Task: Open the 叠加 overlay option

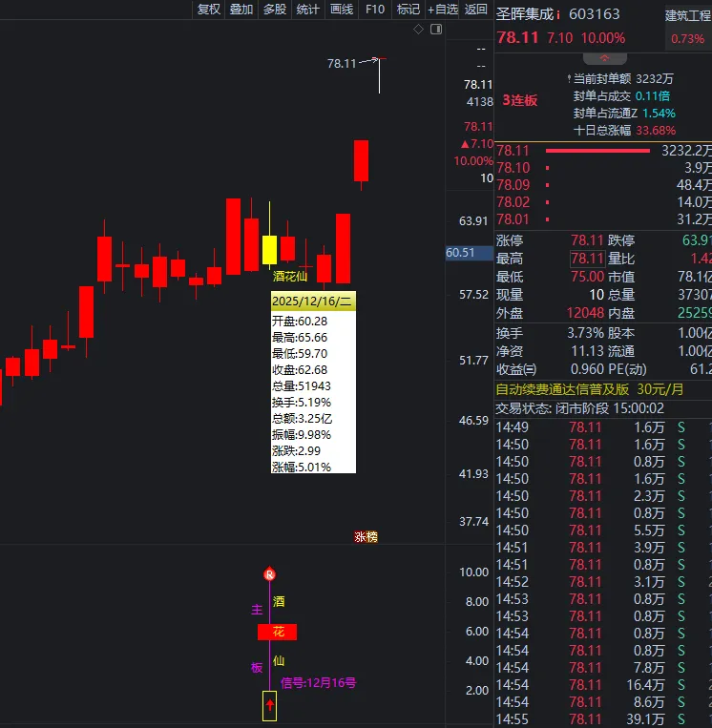Action: pos(241,10)
